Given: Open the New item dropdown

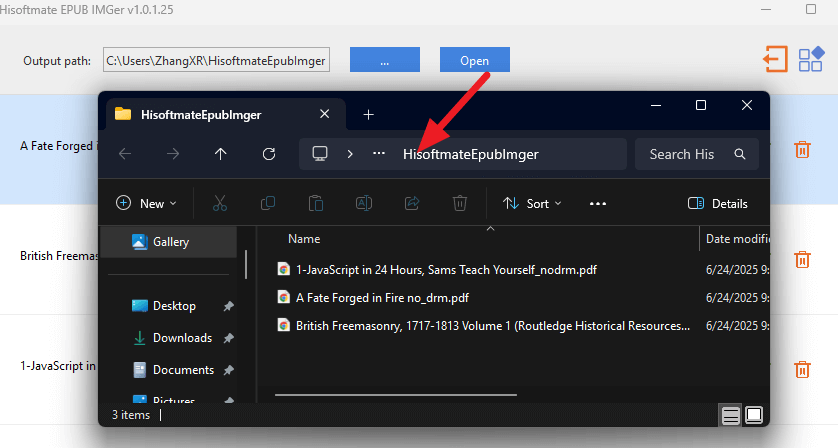Looking at the screenshot, I should pos(146,203).
